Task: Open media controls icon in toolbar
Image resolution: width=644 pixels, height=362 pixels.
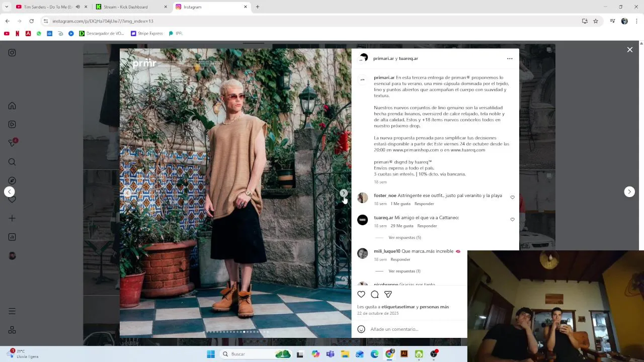Action: (612, 21)
